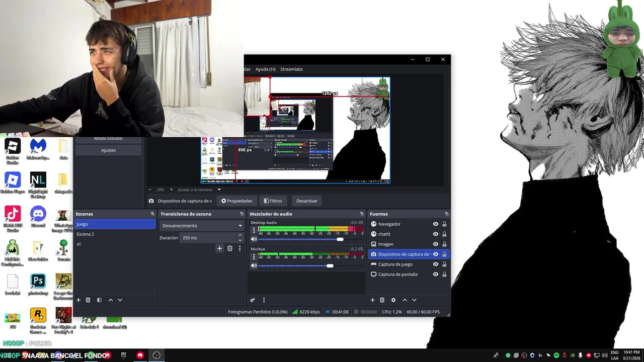This screenshot has width=644, height=362.
Task: Move scene down in Escenas panel
Action: coord(120,300)
